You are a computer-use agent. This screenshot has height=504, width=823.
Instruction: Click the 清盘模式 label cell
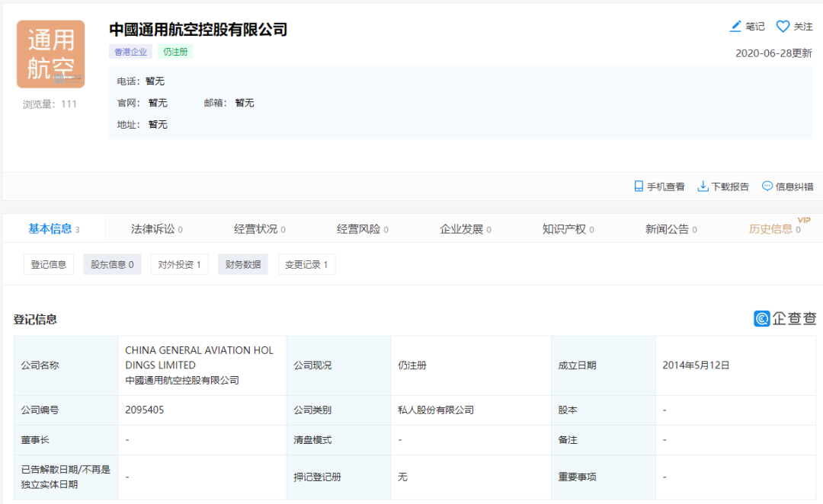338,439
